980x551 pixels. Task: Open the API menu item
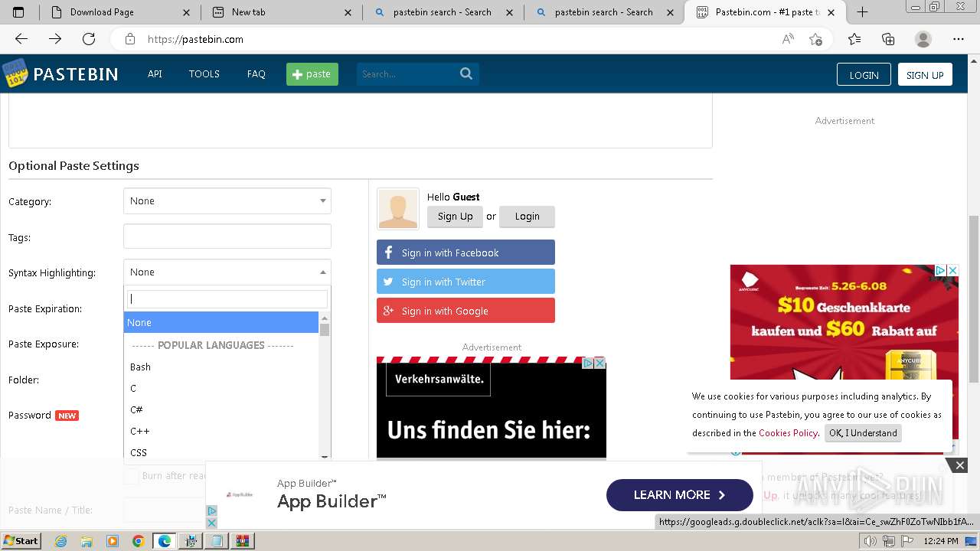tap(155, 73)
